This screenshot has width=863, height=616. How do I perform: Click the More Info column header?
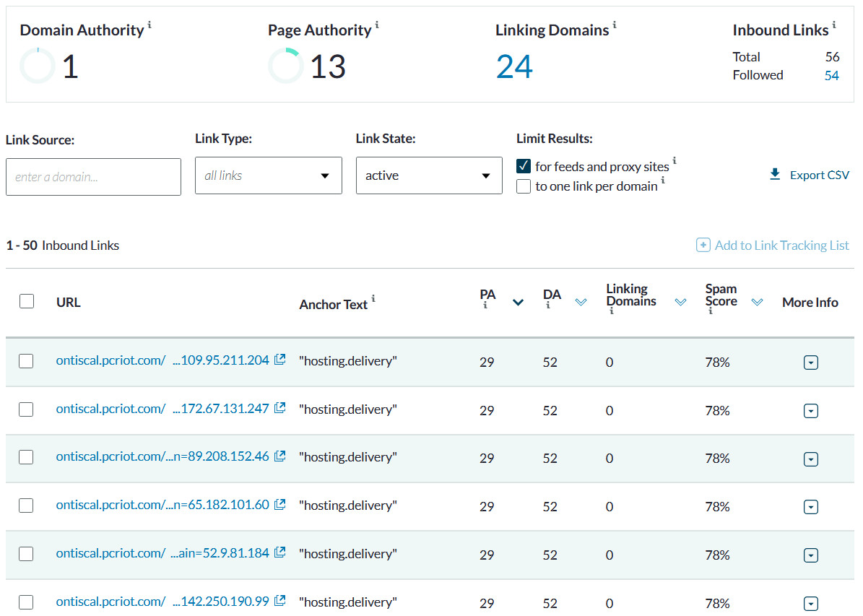(810, 302)
